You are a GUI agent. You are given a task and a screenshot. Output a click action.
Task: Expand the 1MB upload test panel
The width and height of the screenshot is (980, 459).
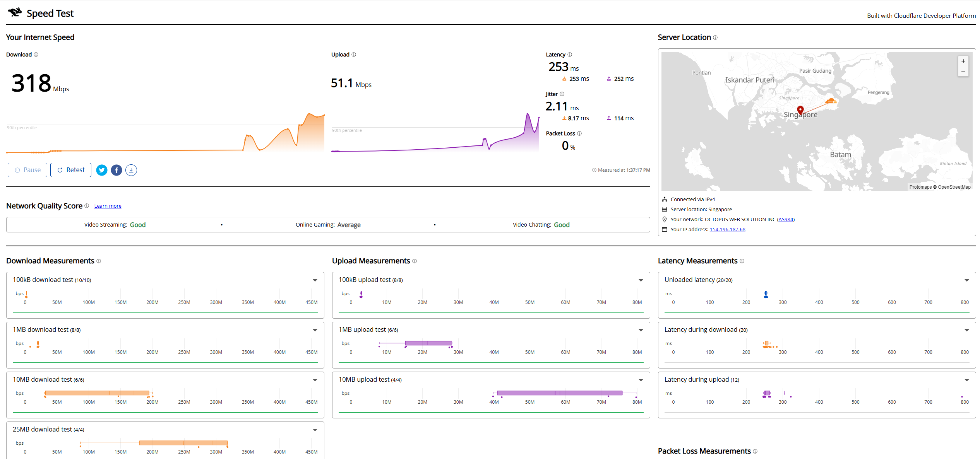point(641,330)
